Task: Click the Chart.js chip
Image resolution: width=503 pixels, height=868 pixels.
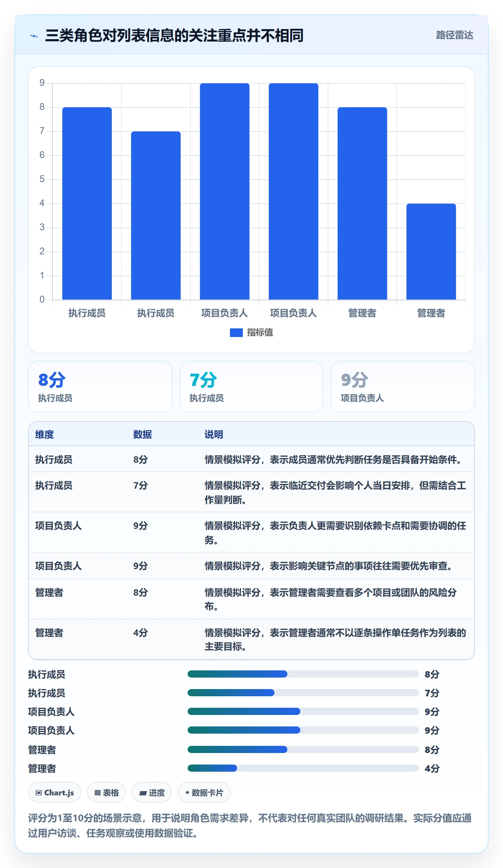Action: pyautogui.click(x=55, y=792)
